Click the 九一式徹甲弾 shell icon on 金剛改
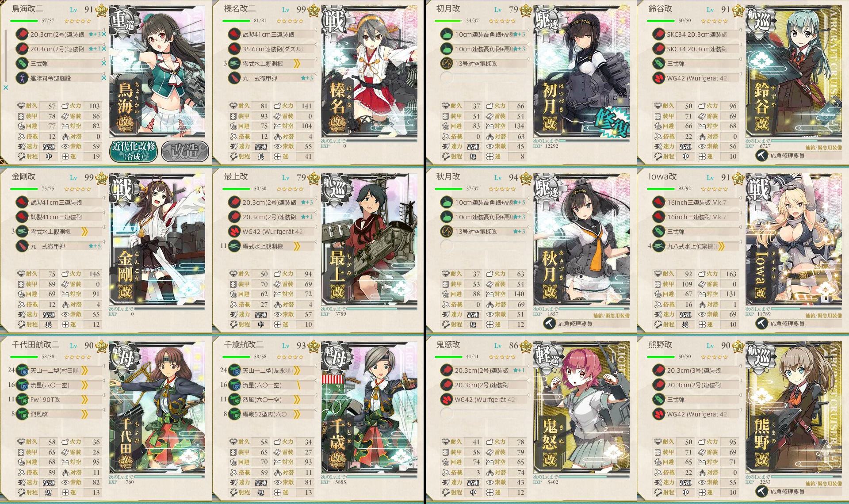This screenshot has width=849, height=504. point(22,246)
